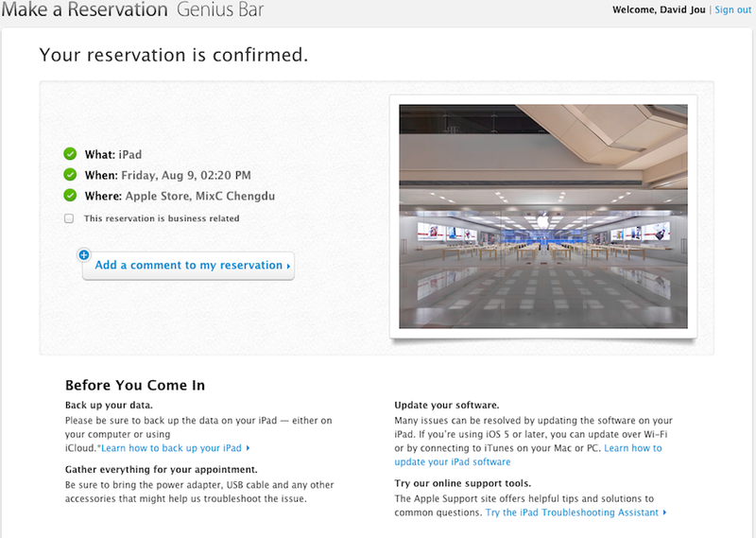The width and height of the screenshot is (756, 538).
Task: Click 'When: Friday, Aug 9, 02:20 PM'
Action: (168, 175)
